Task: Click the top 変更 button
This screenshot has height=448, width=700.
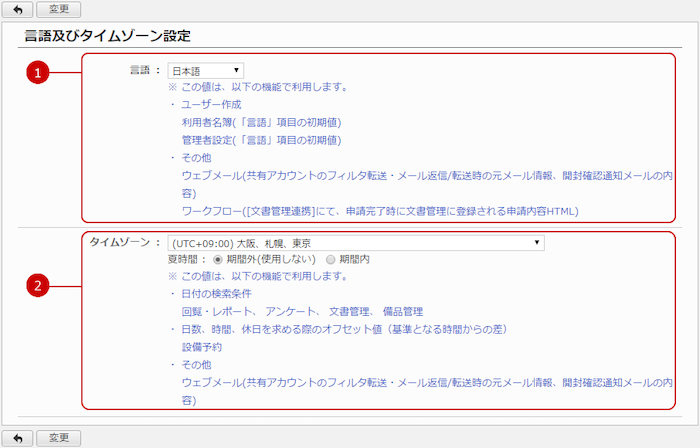Action: 58,9
